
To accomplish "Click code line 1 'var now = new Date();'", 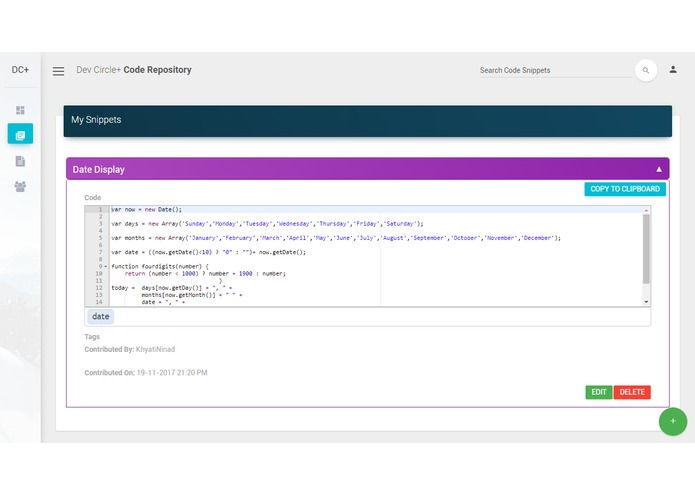I will click(146, 210).
